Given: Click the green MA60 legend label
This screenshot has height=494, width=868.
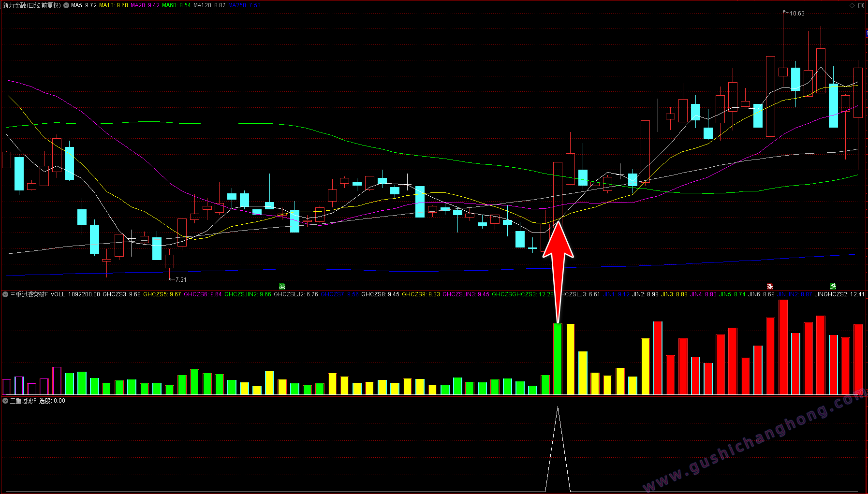Looking at the screenshot, I should [x=177, y=6].
